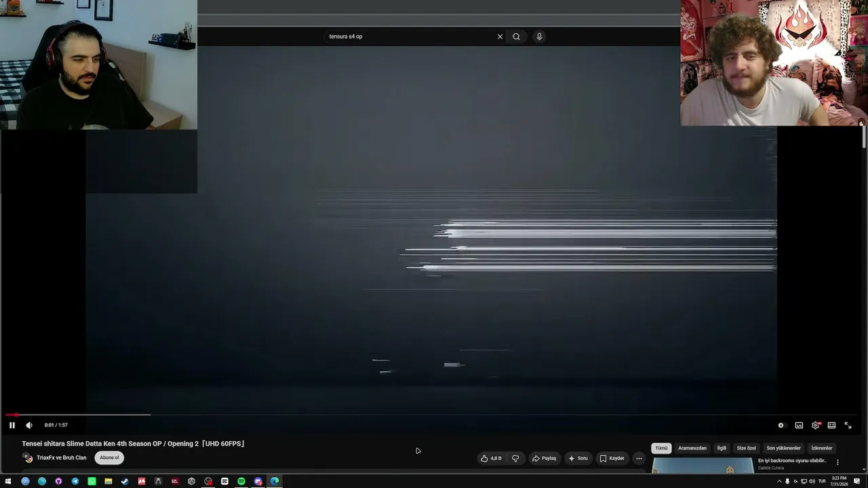Click the channel avatar next to TriaxFx
This screenshot has height=488, width=868.
(28, 458)
